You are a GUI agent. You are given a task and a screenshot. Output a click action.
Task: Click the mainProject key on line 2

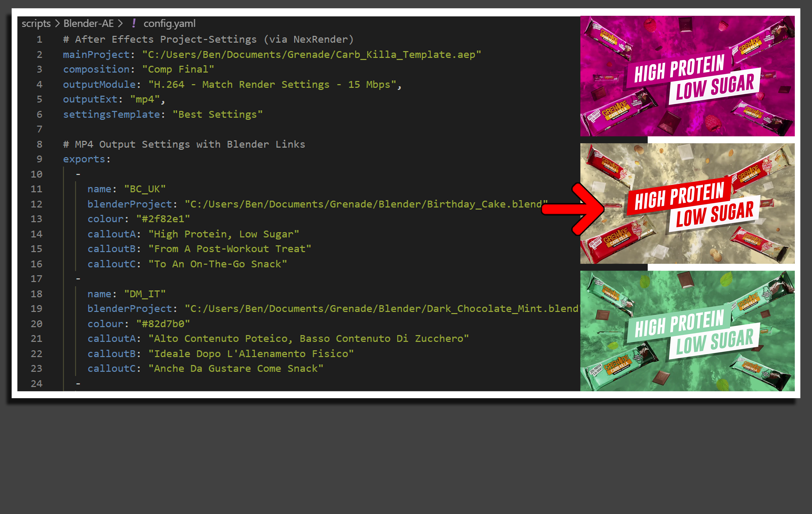(96, 55)
